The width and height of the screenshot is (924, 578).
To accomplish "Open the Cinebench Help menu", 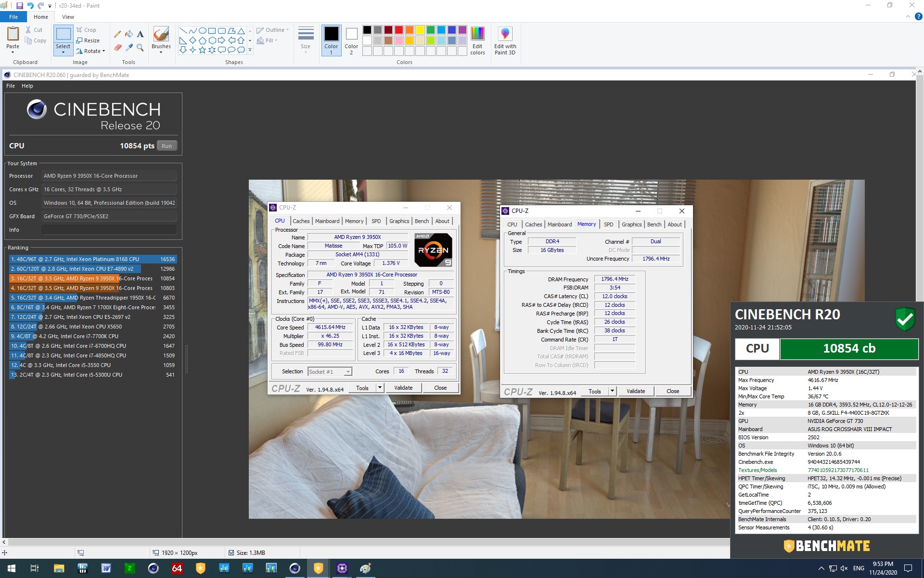I will [x=27, y=86].
